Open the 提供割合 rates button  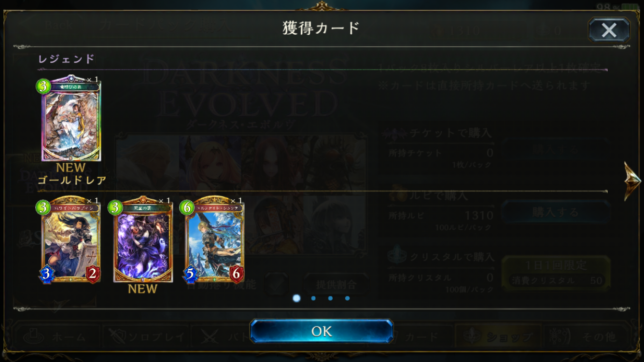[336, 284]
